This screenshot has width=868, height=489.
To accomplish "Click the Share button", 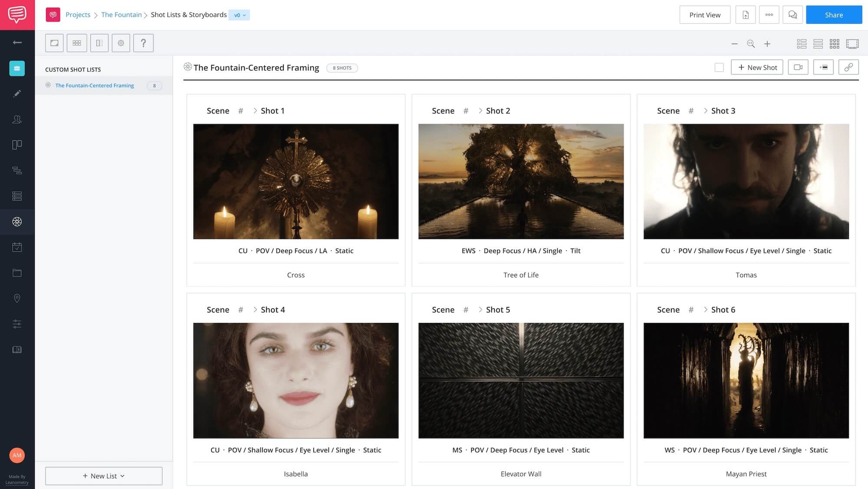I will pos(833,14).
